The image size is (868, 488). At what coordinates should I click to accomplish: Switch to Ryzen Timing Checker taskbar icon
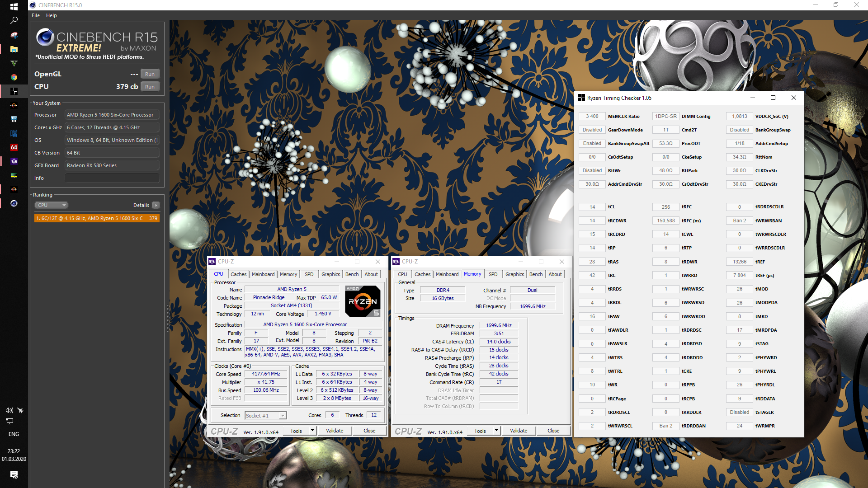(x=14, y=91)
